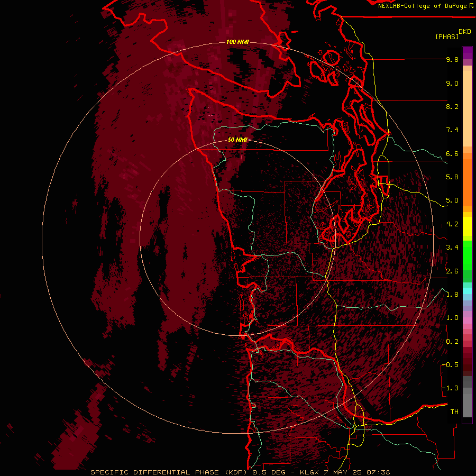Select the 5.0 scale value
The image size is (476, 476).
click(452, 200)
